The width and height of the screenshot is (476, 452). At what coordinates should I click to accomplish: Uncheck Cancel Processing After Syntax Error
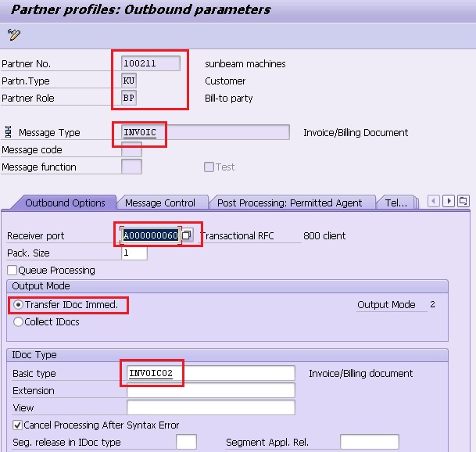pos(17,425)
